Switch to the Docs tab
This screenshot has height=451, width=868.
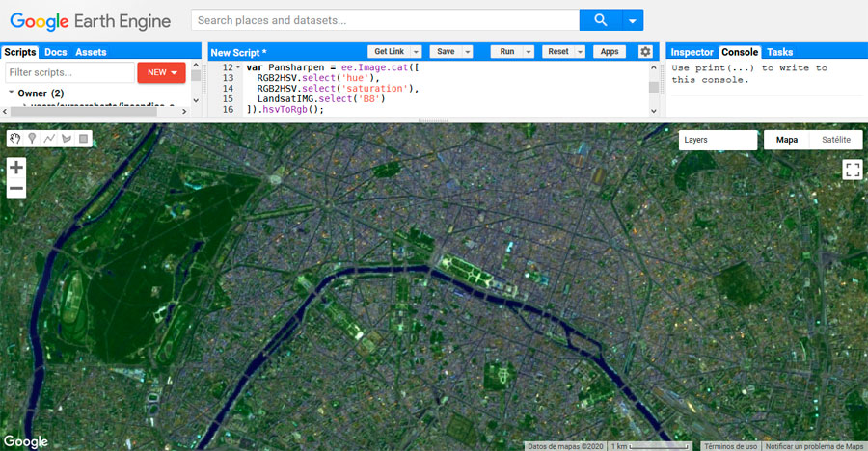pos(55,52)
